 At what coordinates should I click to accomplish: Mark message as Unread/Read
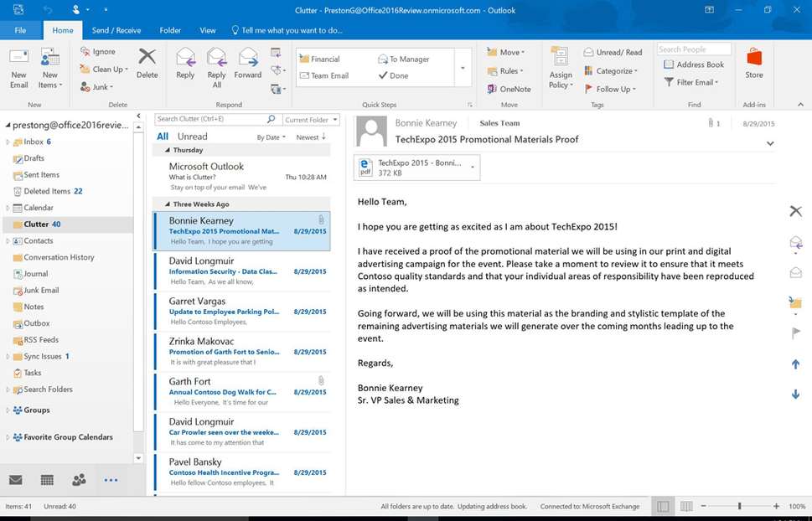click(613, 52)
